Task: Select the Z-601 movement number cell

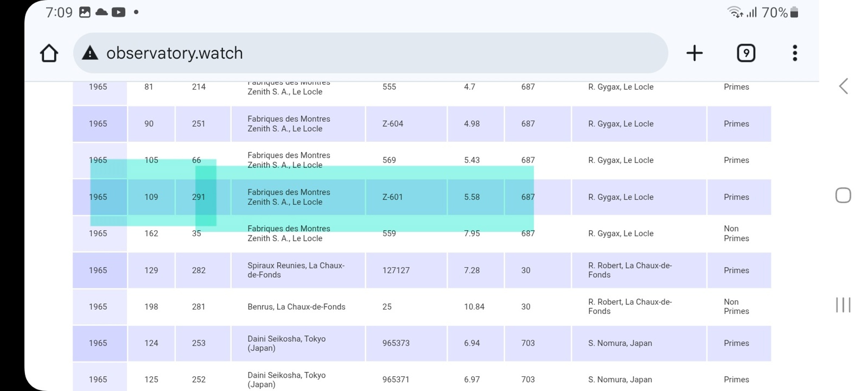Action: coord(392,197)
